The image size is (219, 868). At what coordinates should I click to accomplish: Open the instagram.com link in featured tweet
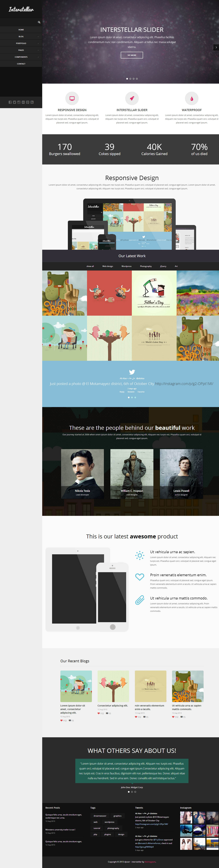(184, 384)
